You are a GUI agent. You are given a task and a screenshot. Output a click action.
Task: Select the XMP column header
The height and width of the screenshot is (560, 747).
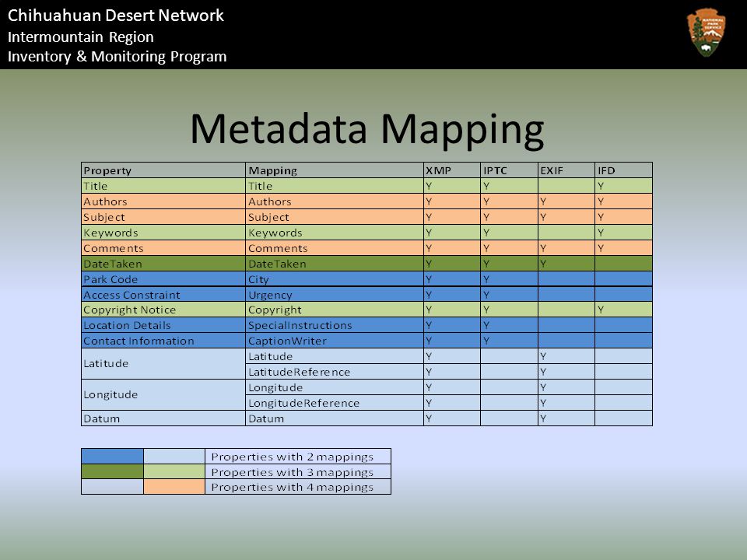(x=451, y=170)
